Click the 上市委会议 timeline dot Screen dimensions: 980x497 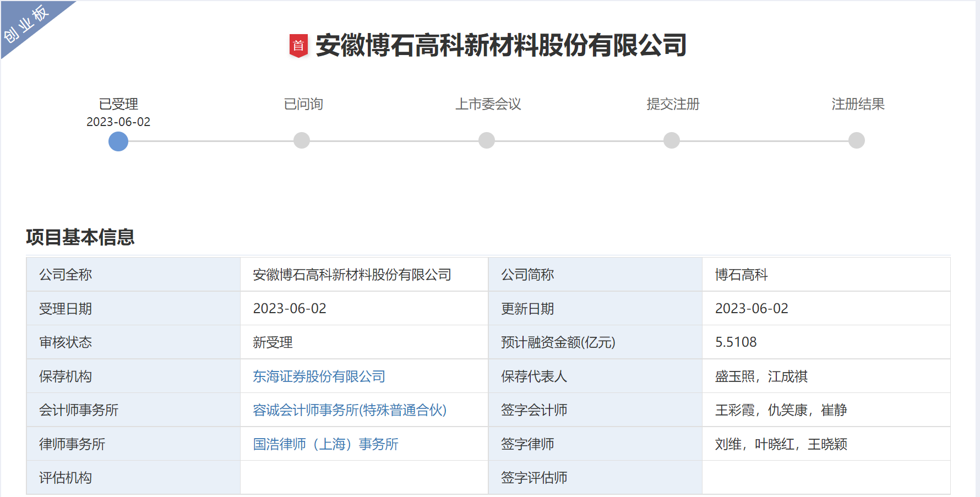486,141
